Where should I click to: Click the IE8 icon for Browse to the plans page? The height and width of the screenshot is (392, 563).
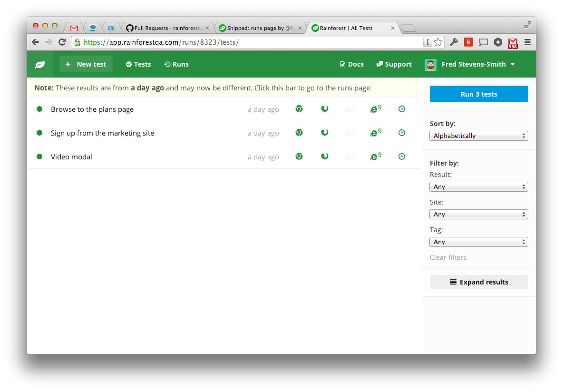349,109
